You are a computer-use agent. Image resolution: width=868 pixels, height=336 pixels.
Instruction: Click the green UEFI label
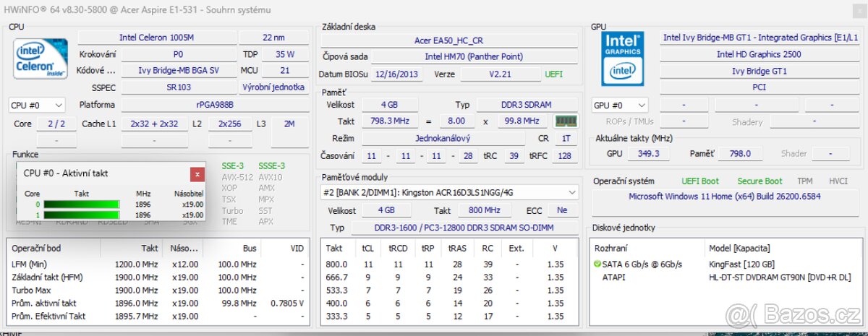point(553,74)
